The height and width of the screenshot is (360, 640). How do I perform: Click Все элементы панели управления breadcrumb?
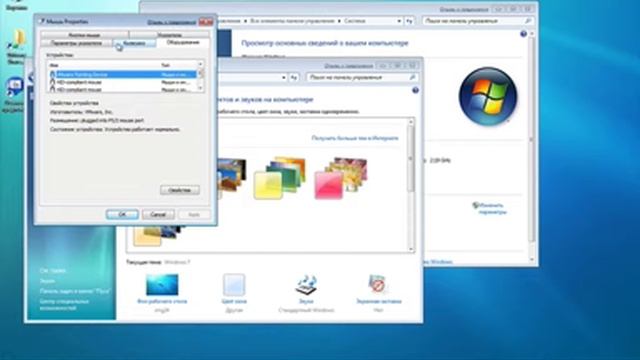click(x=292, y=21)
